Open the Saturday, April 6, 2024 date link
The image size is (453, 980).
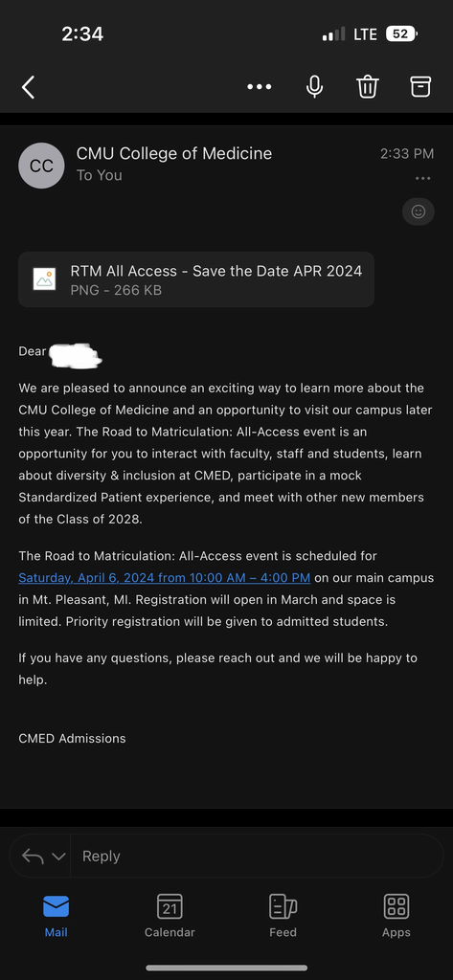coord(165,577)
